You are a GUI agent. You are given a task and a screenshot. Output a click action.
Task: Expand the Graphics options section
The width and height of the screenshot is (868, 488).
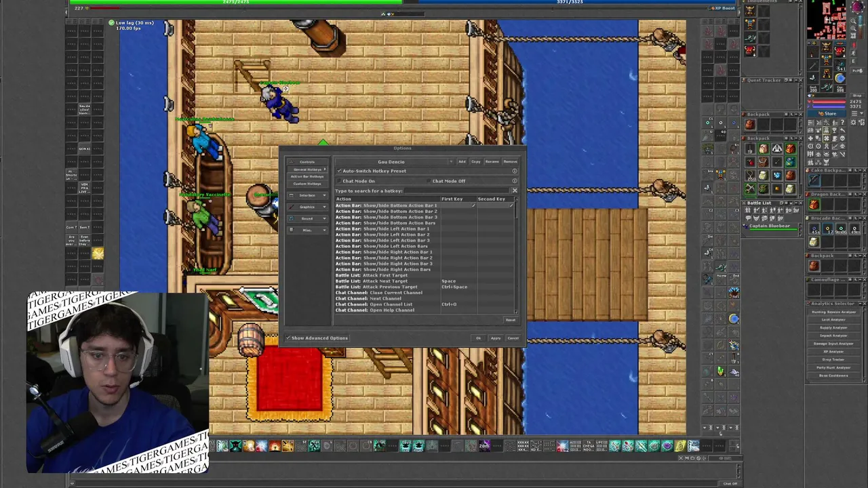307,207
